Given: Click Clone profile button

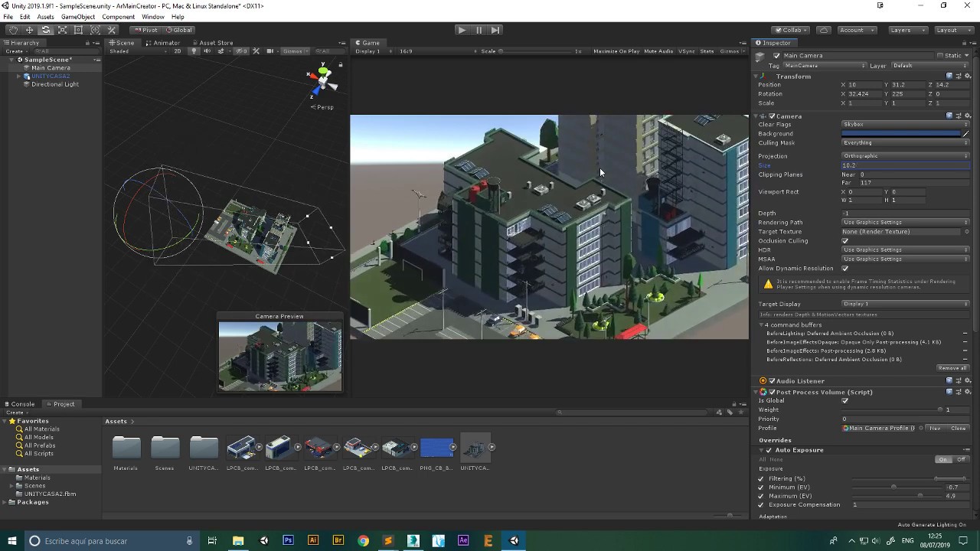Looking at the screenshot, I should [x=958, y=428].
